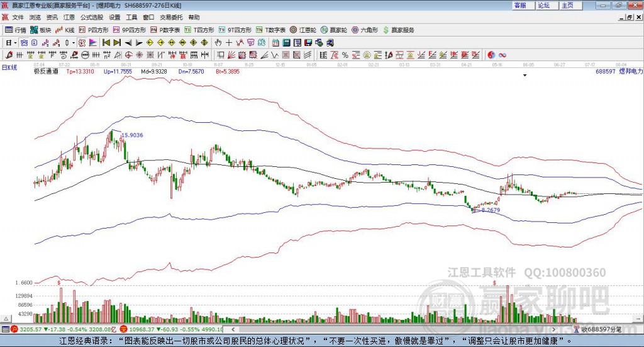Viewport: 644px width, 347px height.
Task: Open the 帮助 menu
Action: coord(194,17)
